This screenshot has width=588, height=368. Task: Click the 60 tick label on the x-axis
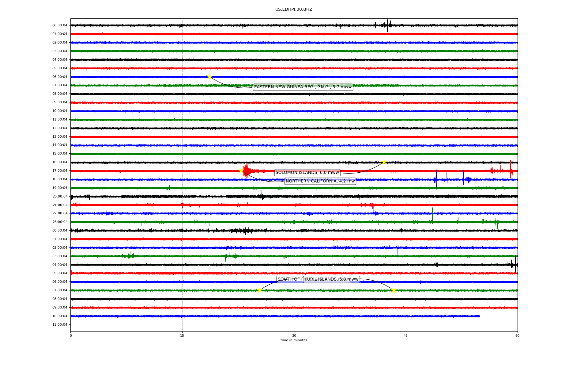coord(517,335)
